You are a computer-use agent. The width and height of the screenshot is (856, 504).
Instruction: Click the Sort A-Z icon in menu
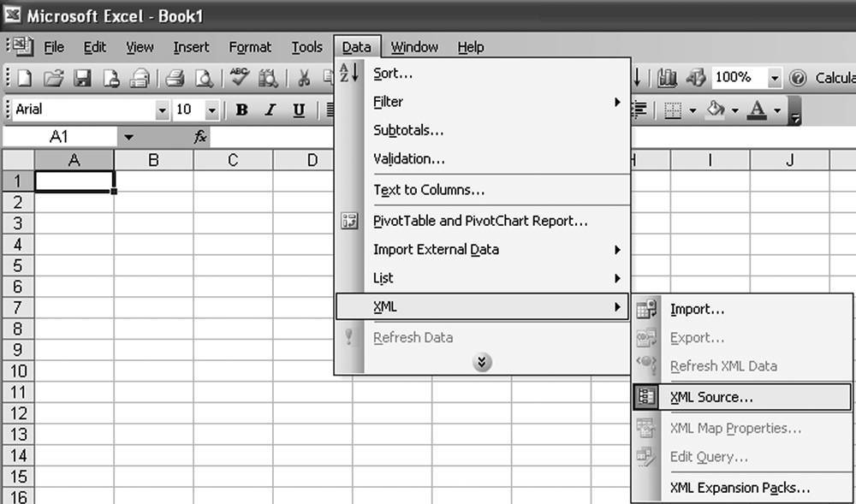pos(349,73)
